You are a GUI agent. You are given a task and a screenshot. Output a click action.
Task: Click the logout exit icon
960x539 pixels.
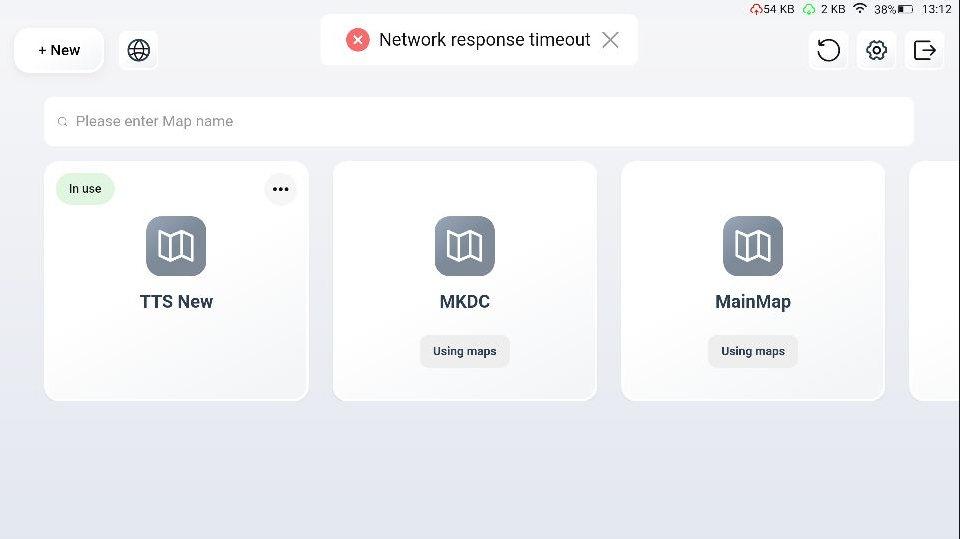(925, 50)
